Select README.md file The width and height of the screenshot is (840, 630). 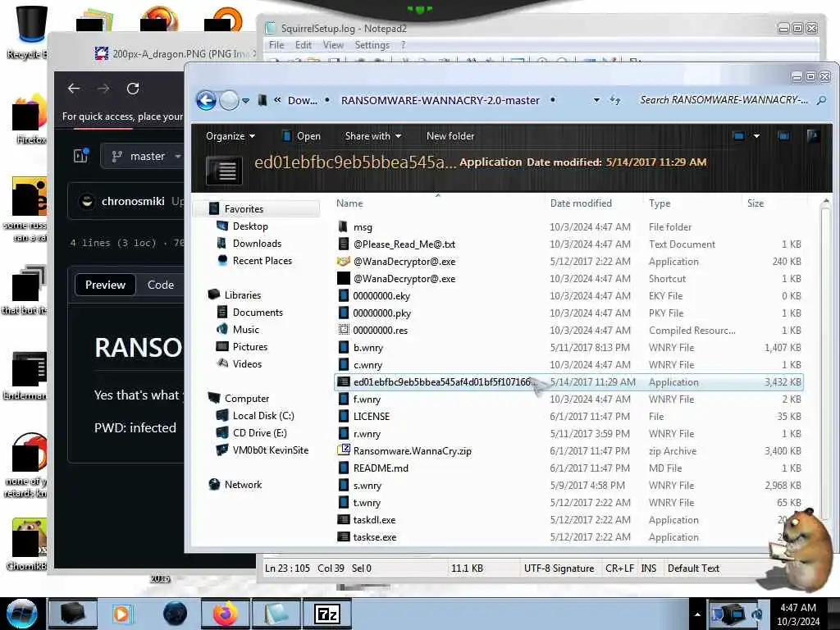click(381, 468)
